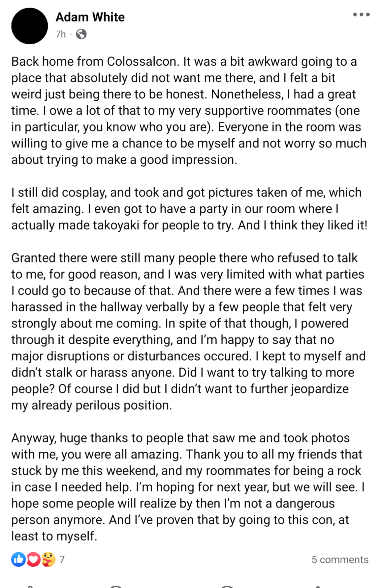
Task: Click the hugging Care emoji reaction icon
Action: coord(48,559)
